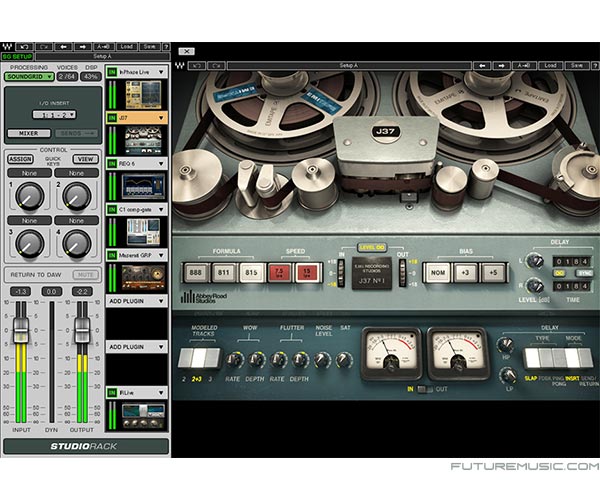Click quick-key control knob 1

[29, 196]
